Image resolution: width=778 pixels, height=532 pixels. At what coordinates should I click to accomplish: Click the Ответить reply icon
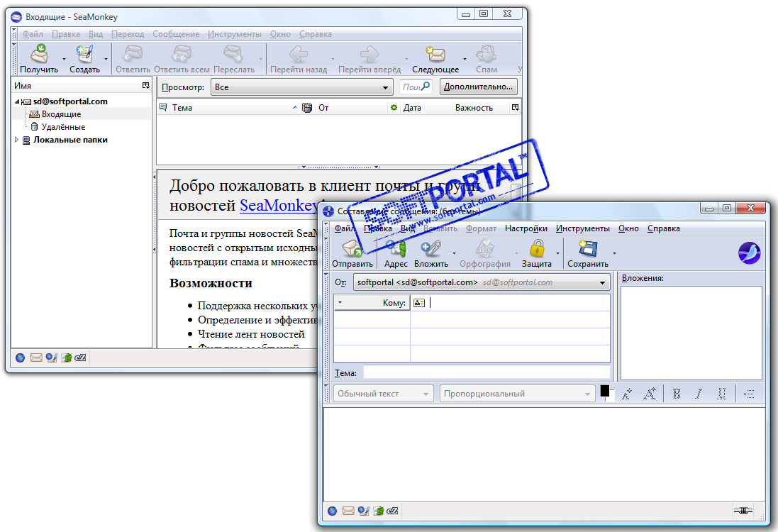(x=133, y=54)
